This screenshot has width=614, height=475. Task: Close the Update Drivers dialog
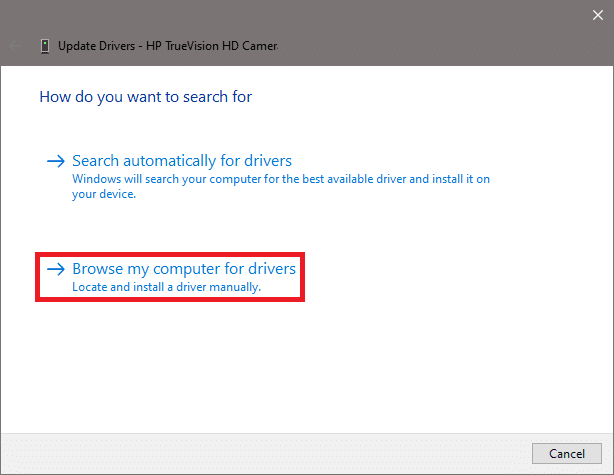(x=598, y=15)
